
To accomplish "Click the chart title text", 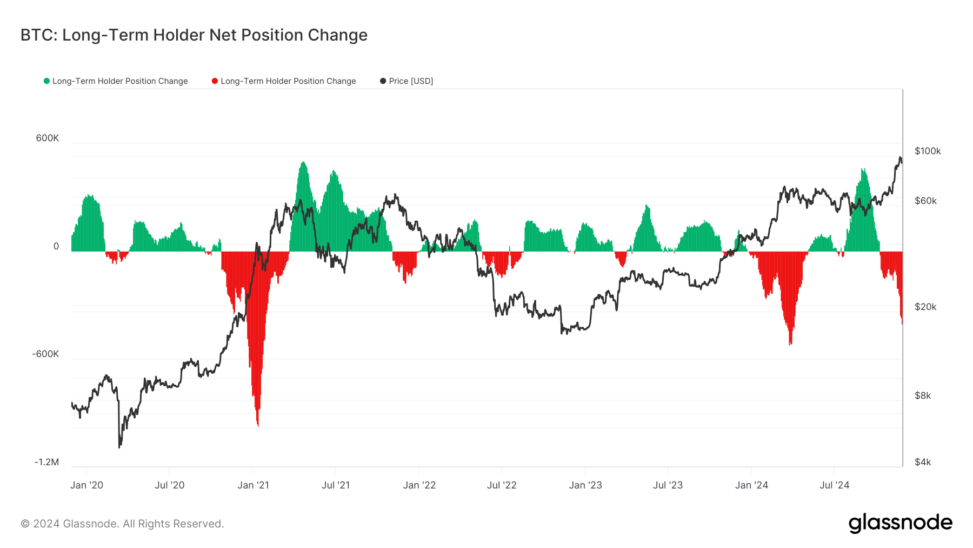I will [x=194, y=35].
